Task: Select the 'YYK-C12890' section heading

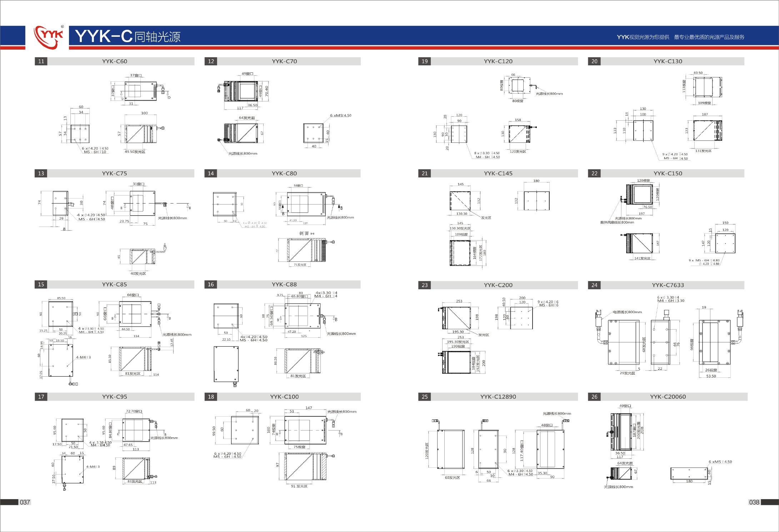Action: 498,397
